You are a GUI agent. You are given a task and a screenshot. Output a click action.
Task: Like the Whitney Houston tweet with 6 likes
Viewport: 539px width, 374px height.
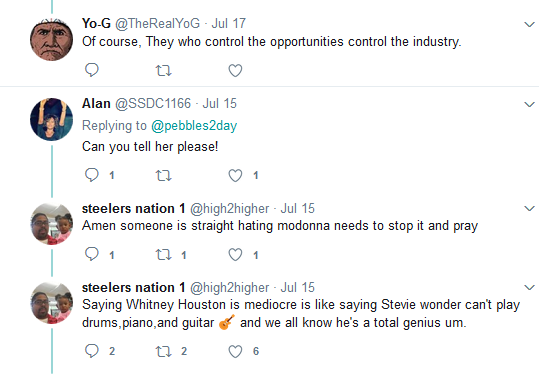click(x=235, y=351)
